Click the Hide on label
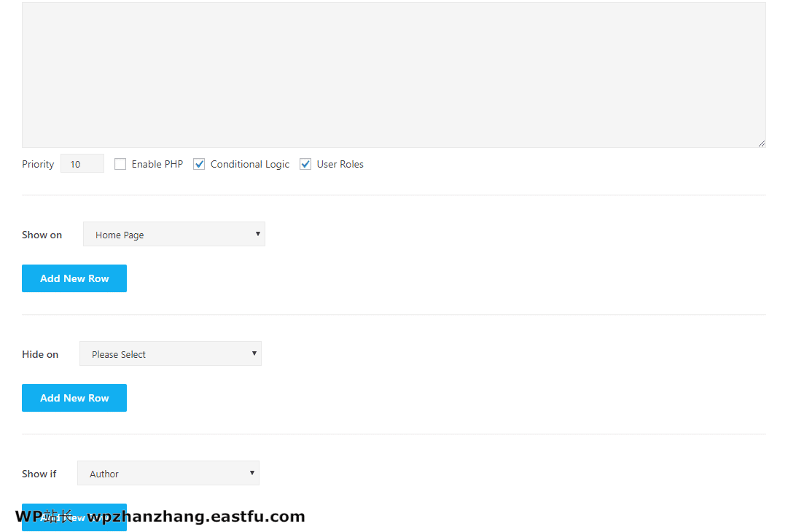 point(40,354)
